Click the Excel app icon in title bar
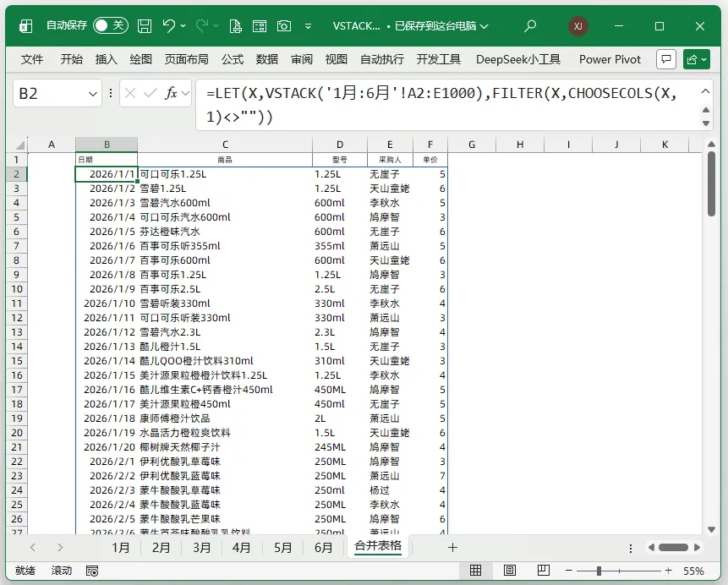The image size is (728, 585). tap(25, 26)
